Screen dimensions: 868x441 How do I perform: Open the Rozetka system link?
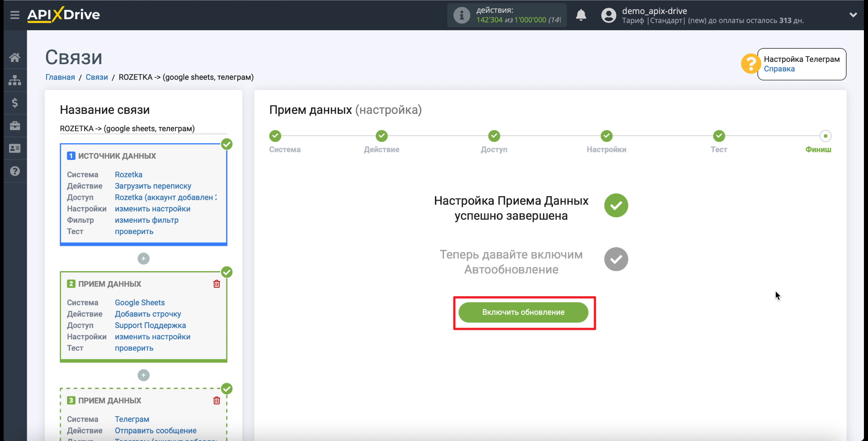coord(128,174)
